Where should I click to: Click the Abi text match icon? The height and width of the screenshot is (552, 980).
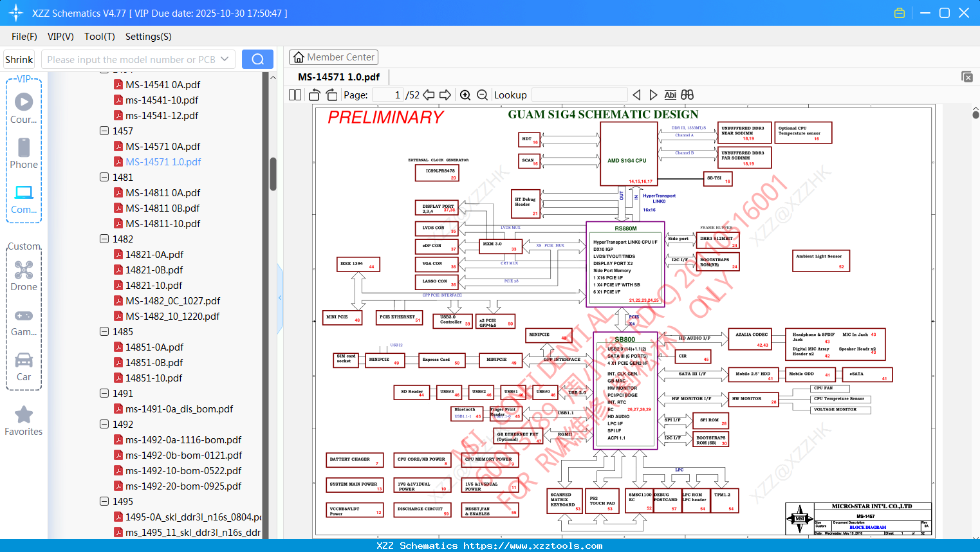(x=670, y=95)
